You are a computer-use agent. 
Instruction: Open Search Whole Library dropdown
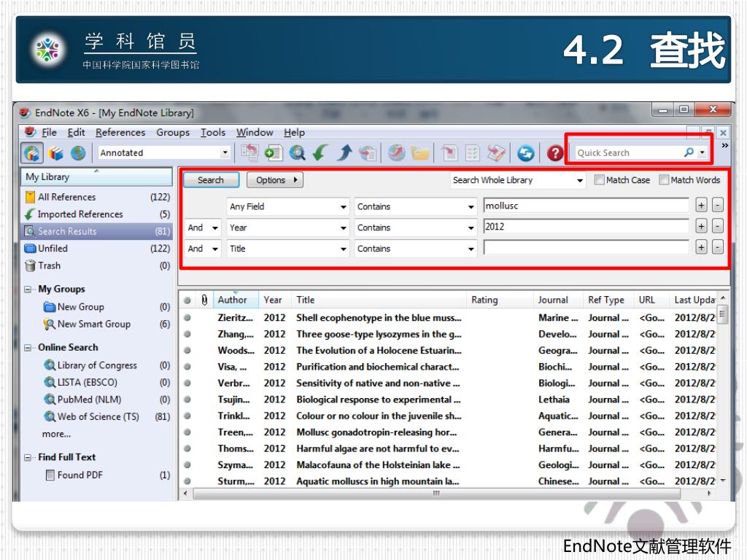coord(579,181)
